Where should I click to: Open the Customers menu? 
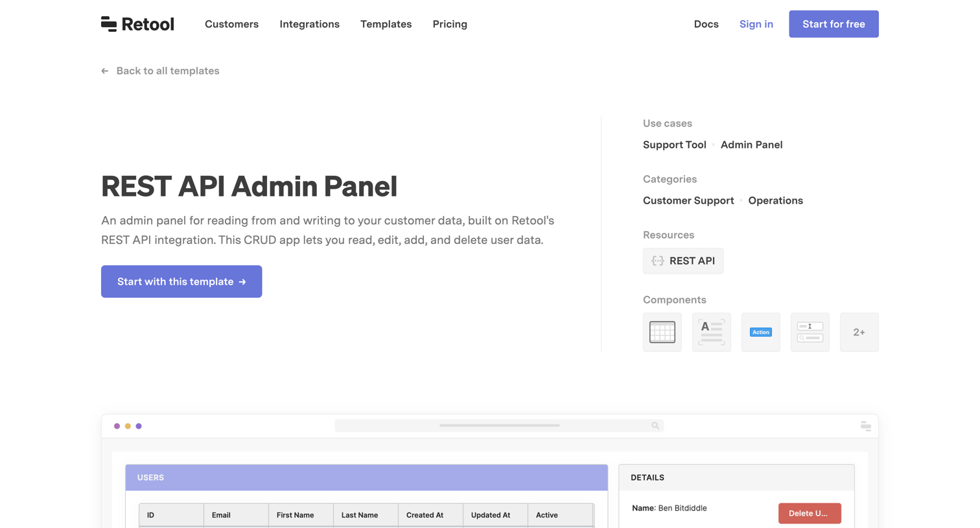[231, 24]
